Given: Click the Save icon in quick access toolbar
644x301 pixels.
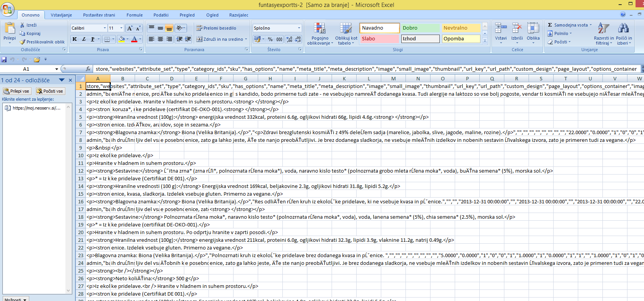Looking at the screenshot, I should coord(4,60).
